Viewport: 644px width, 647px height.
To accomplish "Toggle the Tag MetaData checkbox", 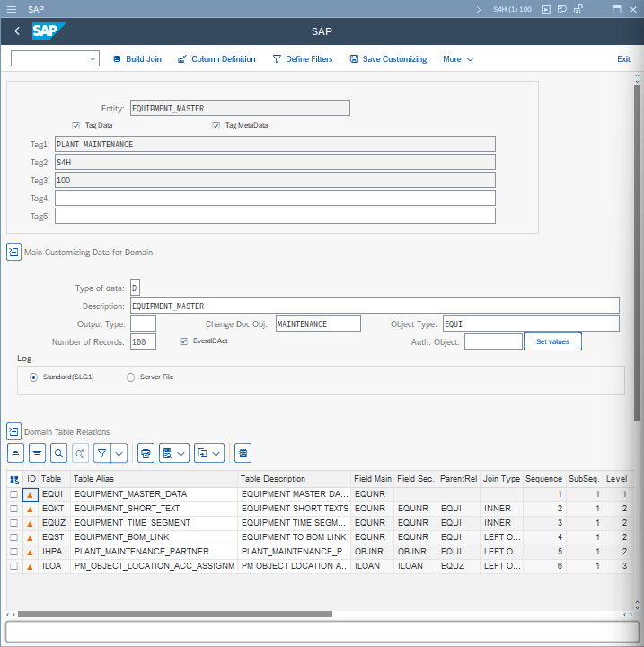I will coord(216,126).
